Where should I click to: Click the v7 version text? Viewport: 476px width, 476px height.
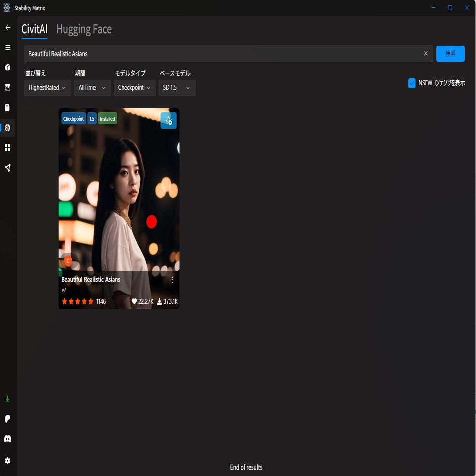[64, 290]
